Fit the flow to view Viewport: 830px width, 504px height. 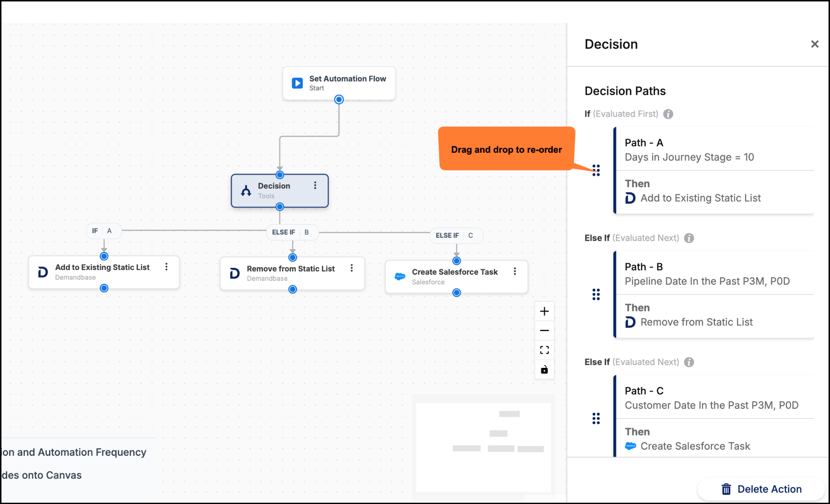544,350
